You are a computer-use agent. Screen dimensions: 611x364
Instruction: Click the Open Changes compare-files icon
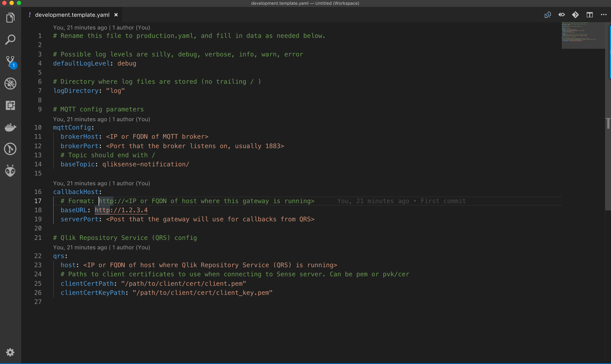click(548, 15)
